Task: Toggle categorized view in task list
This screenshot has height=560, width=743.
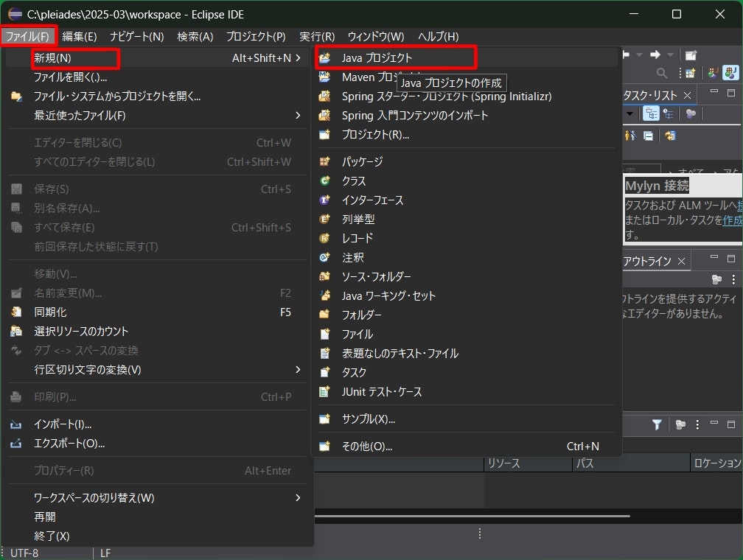Action: [651, 113]
